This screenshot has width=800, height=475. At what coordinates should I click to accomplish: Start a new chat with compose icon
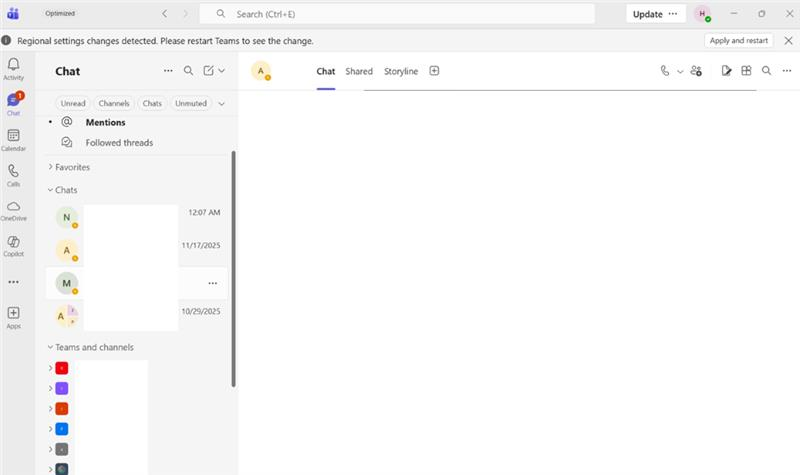pyautogui.click(x=208, y=71)
